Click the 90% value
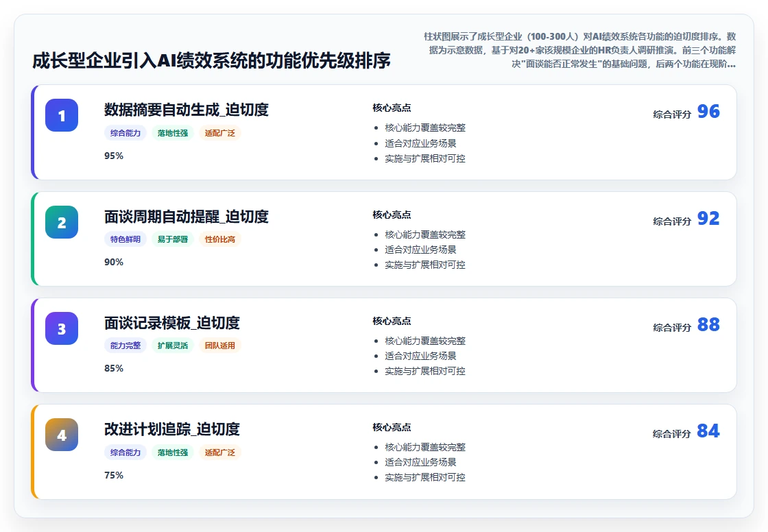 point(114,262)
